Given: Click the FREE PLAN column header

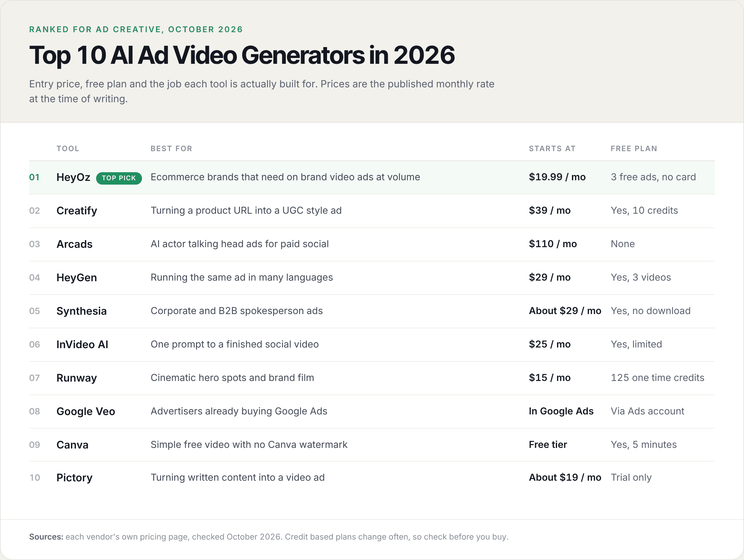Looking at the screenshot, I should 634,149.
